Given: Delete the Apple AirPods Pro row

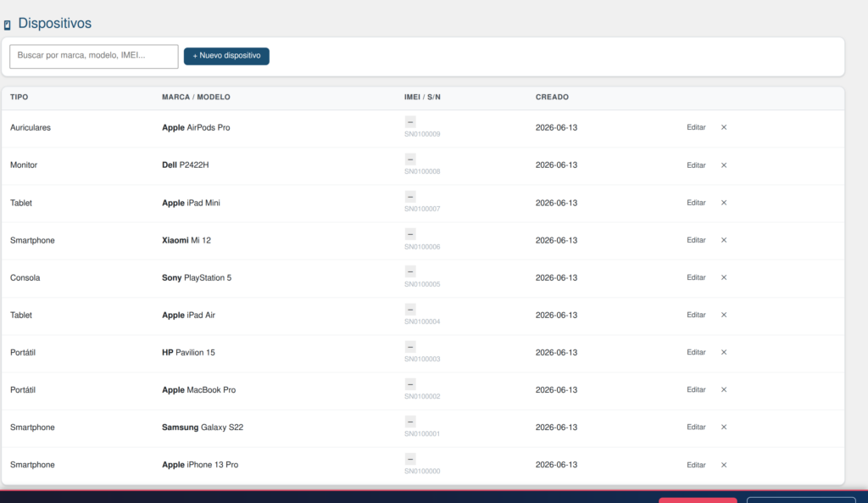Looking at the screenshot, I should tap(724, 127).
